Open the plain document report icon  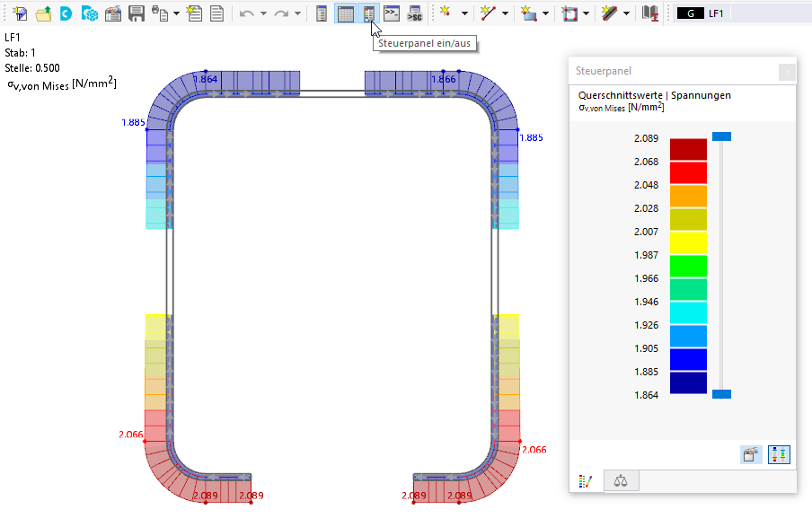(x=217, y=13)
